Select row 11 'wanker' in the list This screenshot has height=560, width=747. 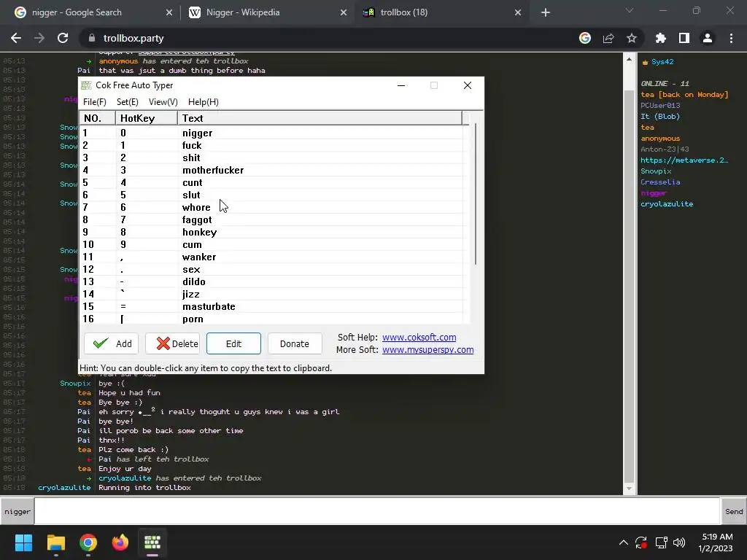click(271, 257)
